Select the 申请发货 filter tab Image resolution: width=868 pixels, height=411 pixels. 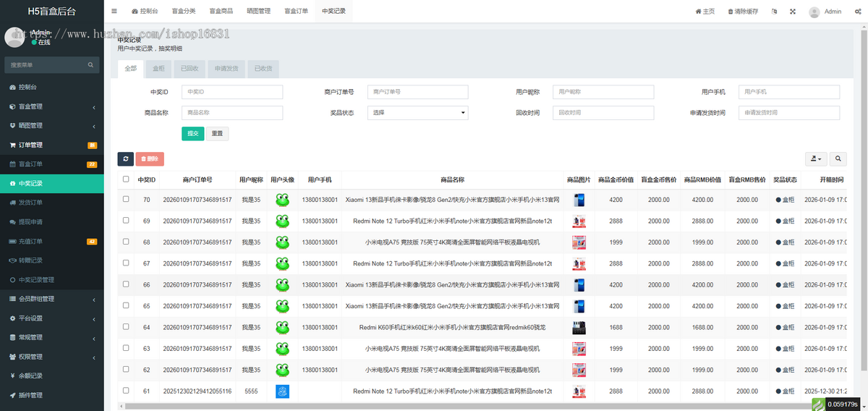point(226,69)
